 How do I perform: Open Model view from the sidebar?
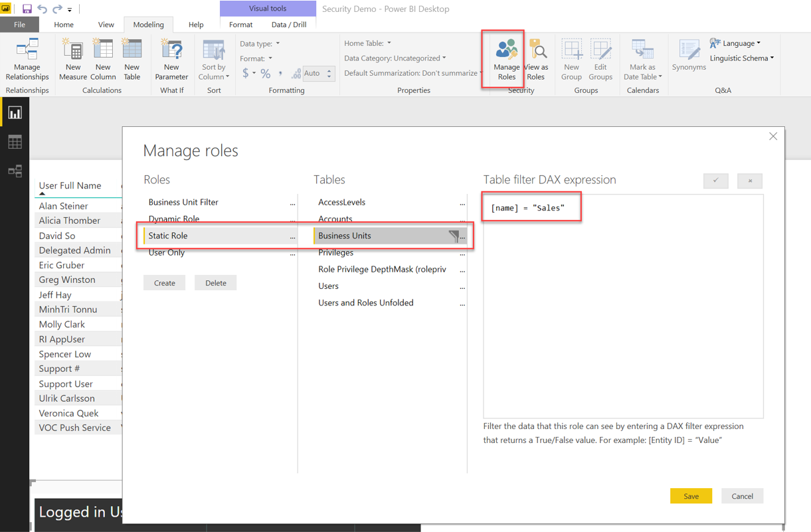(x=14, y=171)
